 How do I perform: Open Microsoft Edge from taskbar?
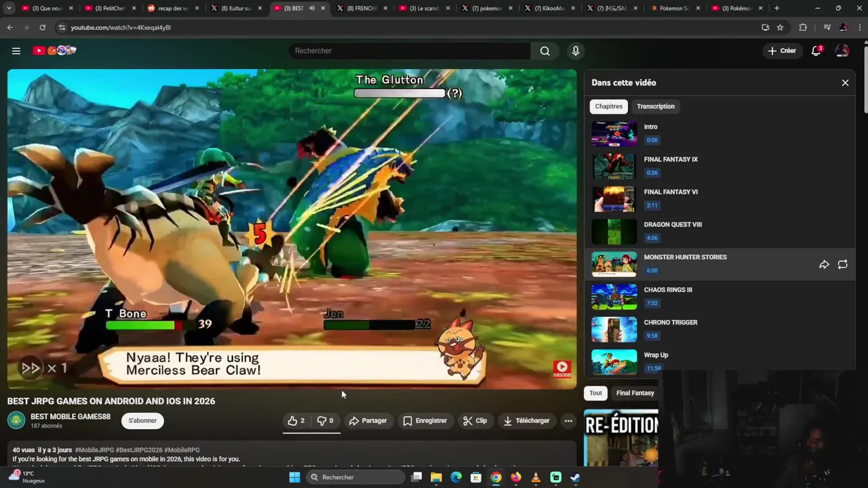456,477
